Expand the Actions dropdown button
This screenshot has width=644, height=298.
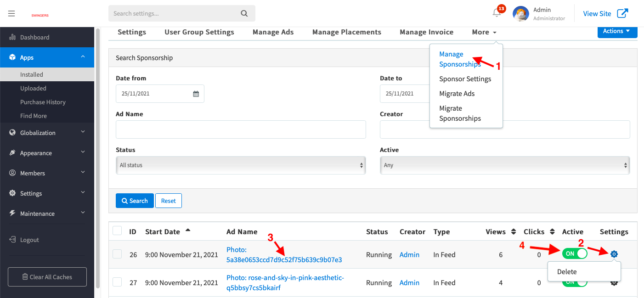click(616, 31)
